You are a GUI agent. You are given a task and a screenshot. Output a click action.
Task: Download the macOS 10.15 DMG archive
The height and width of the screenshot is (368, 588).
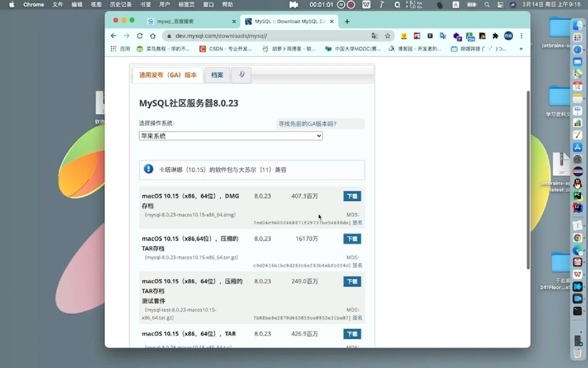pos(352,196)
